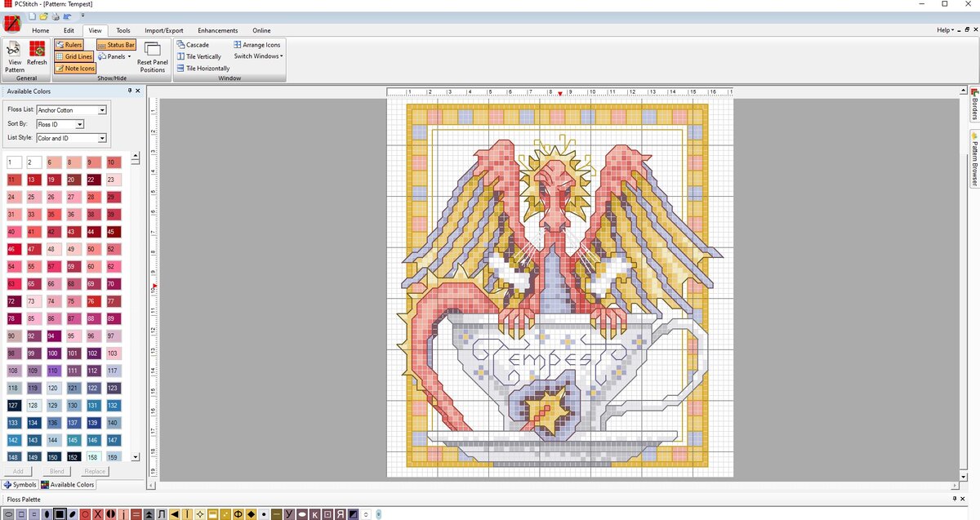This screenshot has height=520, width=980.
Task: Select floss color swatch 127
Action: (13, 405)
